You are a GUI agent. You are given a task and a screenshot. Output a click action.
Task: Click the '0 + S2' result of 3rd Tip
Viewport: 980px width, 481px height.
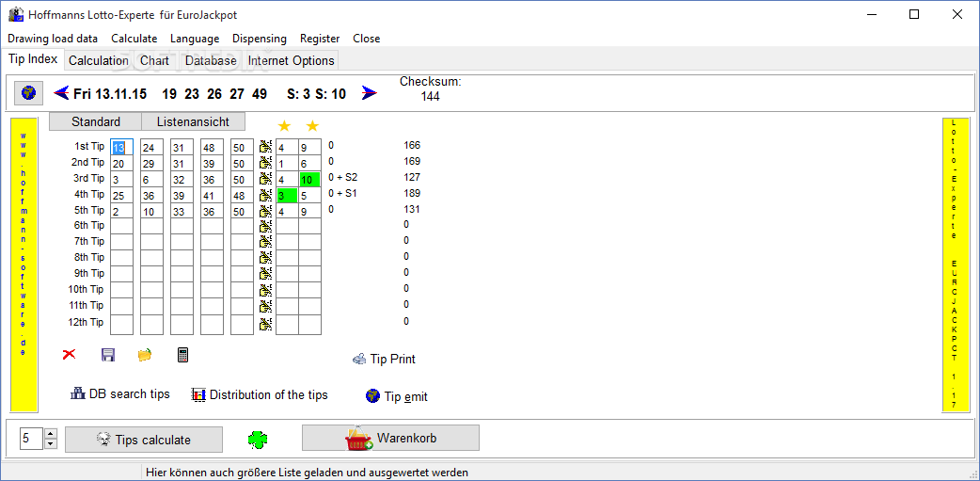[342, 178]
